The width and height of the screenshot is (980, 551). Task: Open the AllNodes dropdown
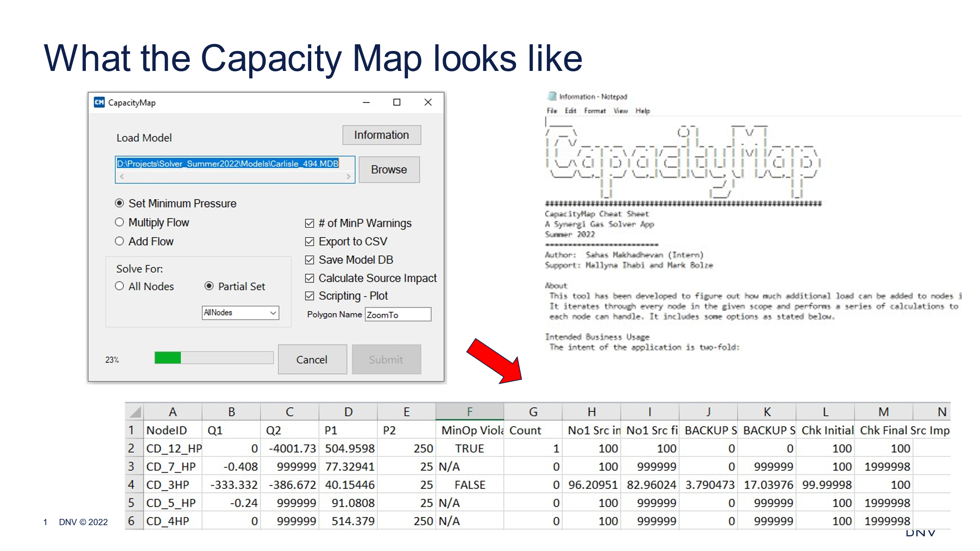240,313
